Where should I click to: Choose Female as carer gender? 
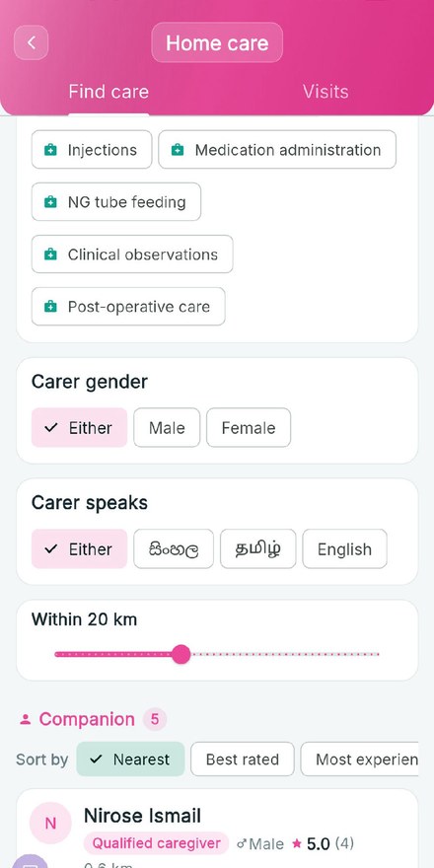click(x=249, y=428)
